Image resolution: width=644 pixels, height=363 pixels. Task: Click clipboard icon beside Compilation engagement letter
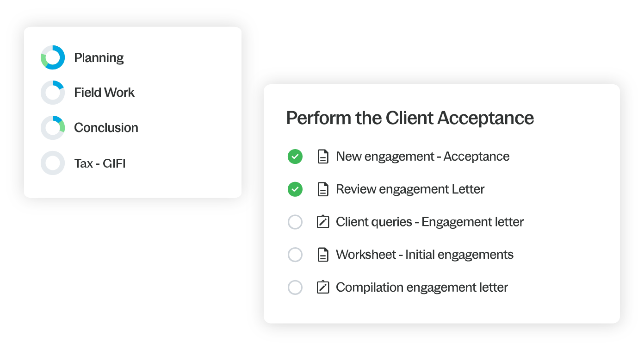322,288
